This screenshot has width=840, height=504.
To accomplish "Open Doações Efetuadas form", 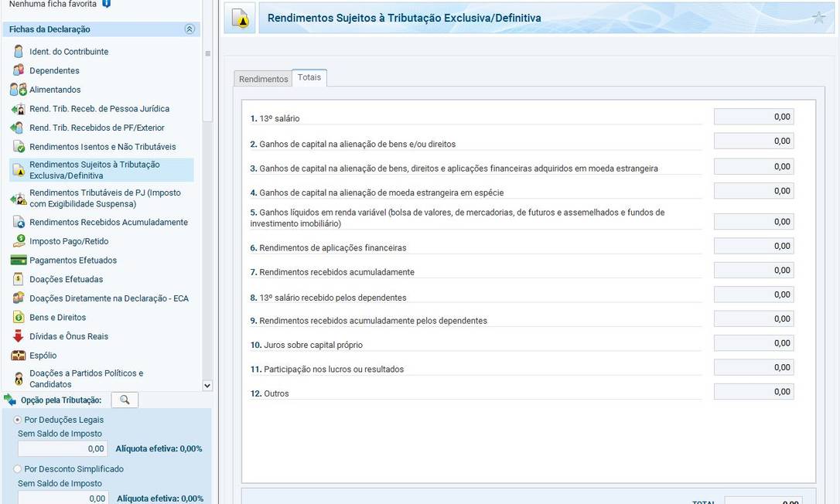I will [x=66, y=279].
